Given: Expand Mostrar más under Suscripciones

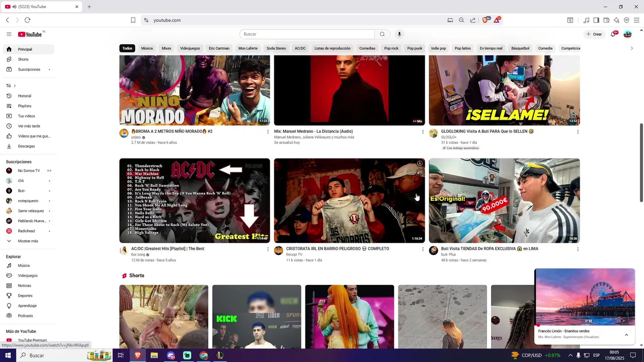Looking at the screenshot, I should (x=28, y=241).
